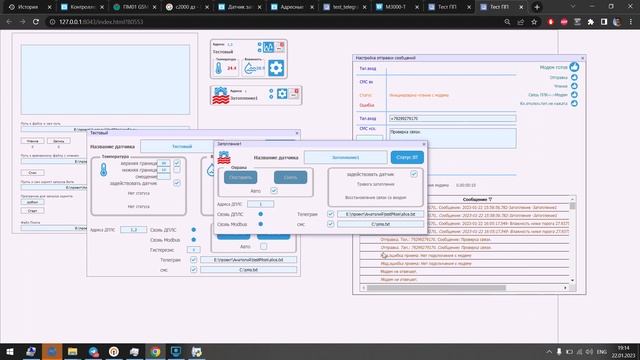Switch to the ПМ01 GSM browser tab

(x=135, y=7)
